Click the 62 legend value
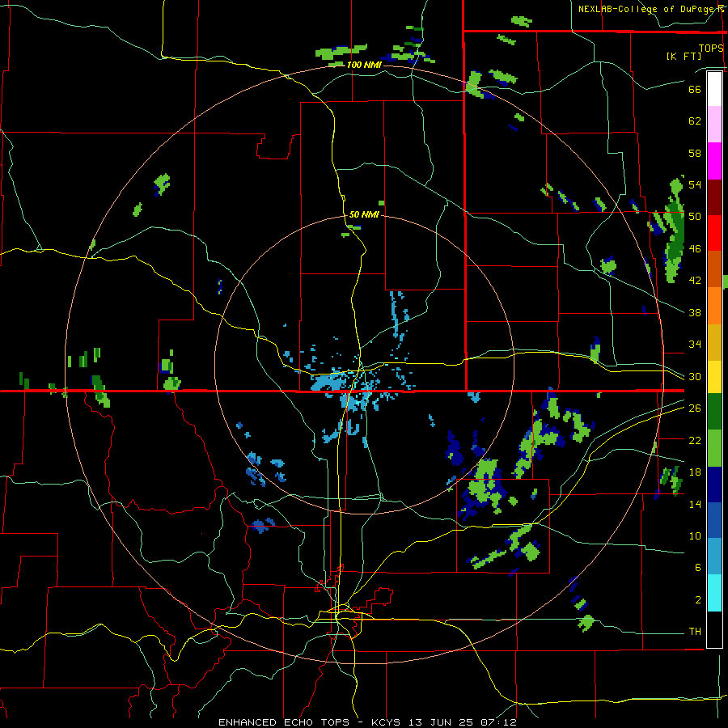This screenshot has width=728, height=728. pos(695,121)
